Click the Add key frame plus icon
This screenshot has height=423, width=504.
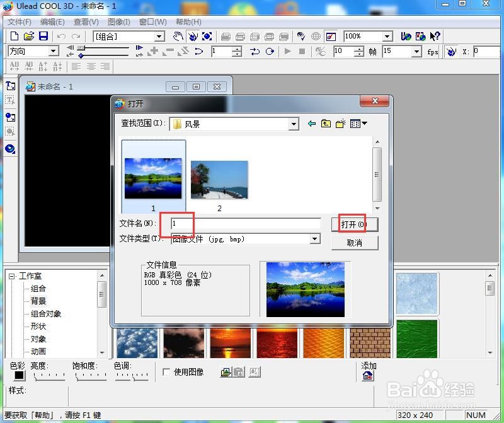pyautogui.click(x=152, y=51)
